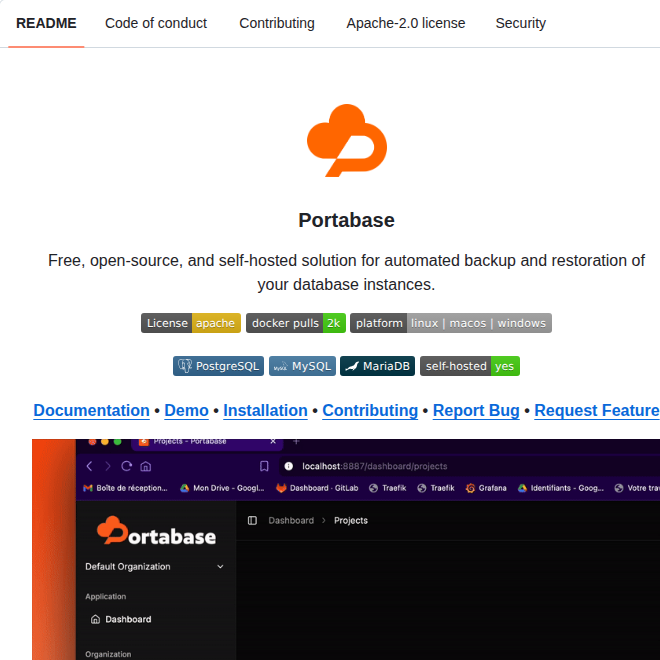Click the Projects breadcrumb in screenshot
This screenshot has width=660, height=660.
[x=351, y=520]
